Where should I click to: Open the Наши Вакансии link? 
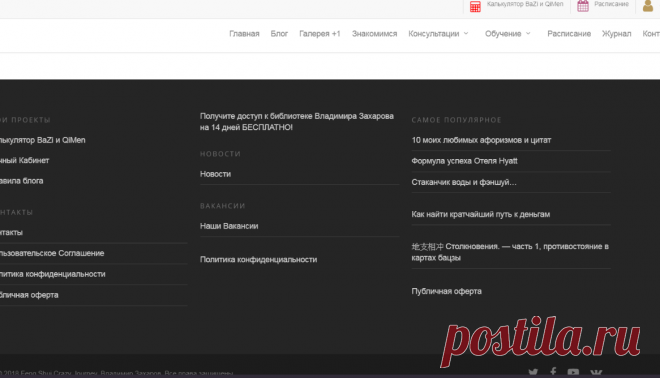pos(229,226)
